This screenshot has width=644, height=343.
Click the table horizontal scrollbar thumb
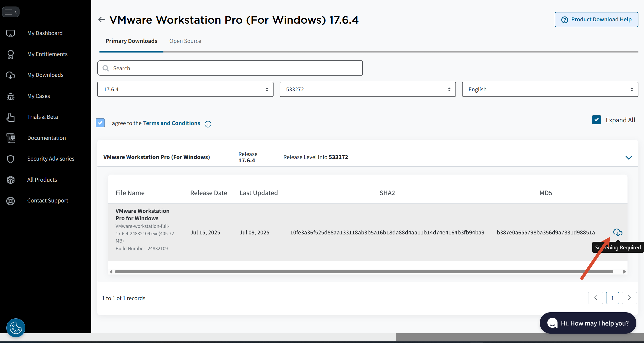pos(364,272)
